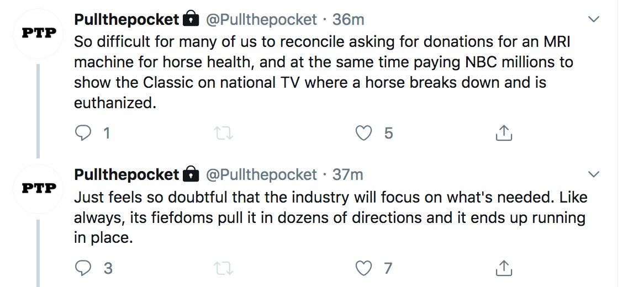The width and height of the screenshot is (644, 287).
Task: Open dropdown menu on the 36m tweet
Action: click(594, 20)
